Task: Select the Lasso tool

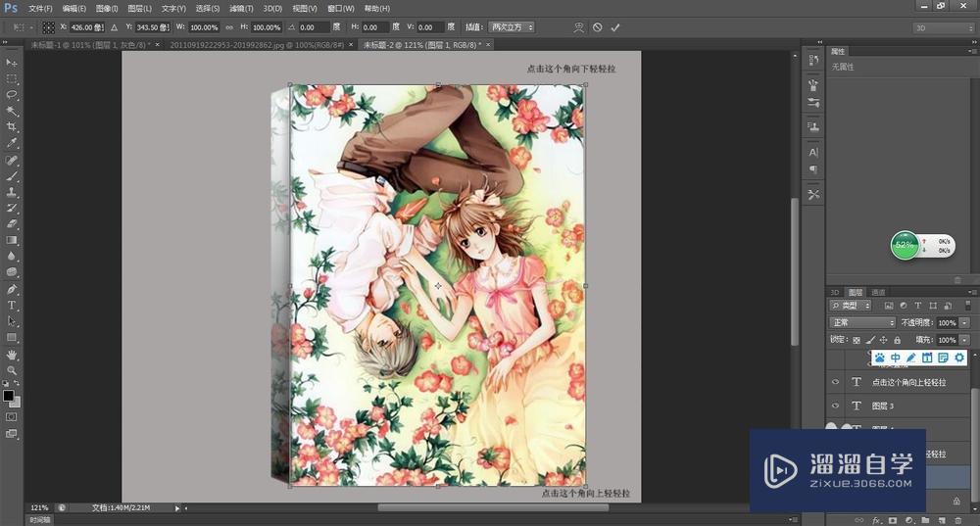Action: coord(12,95)
